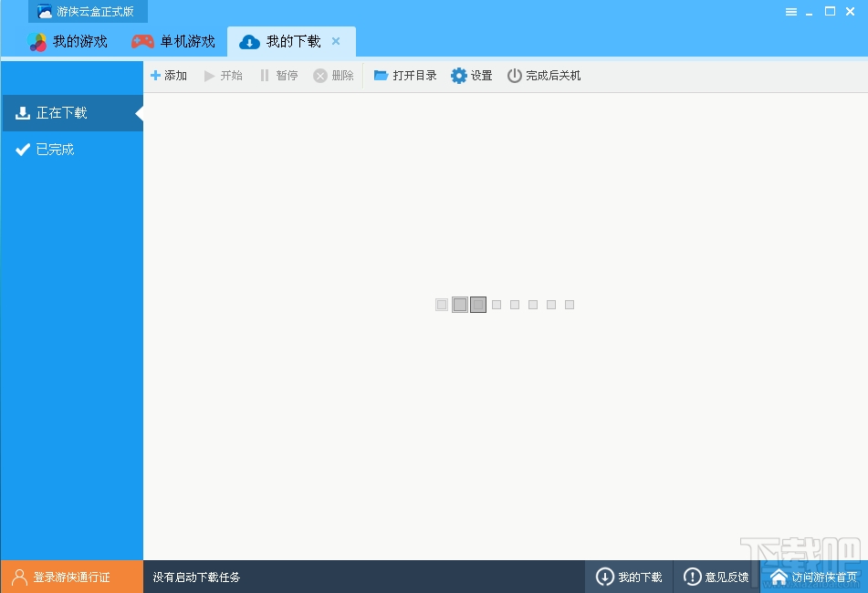Open the hamburger menu in title bar
The image size is (868, 593).
(791, 11)
